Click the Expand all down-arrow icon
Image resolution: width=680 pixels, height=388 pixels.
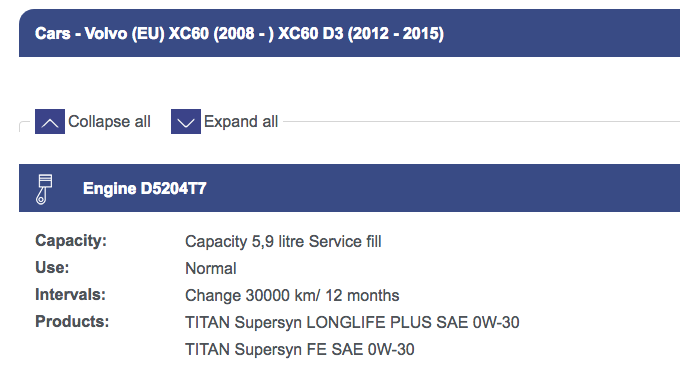point(186,121)
